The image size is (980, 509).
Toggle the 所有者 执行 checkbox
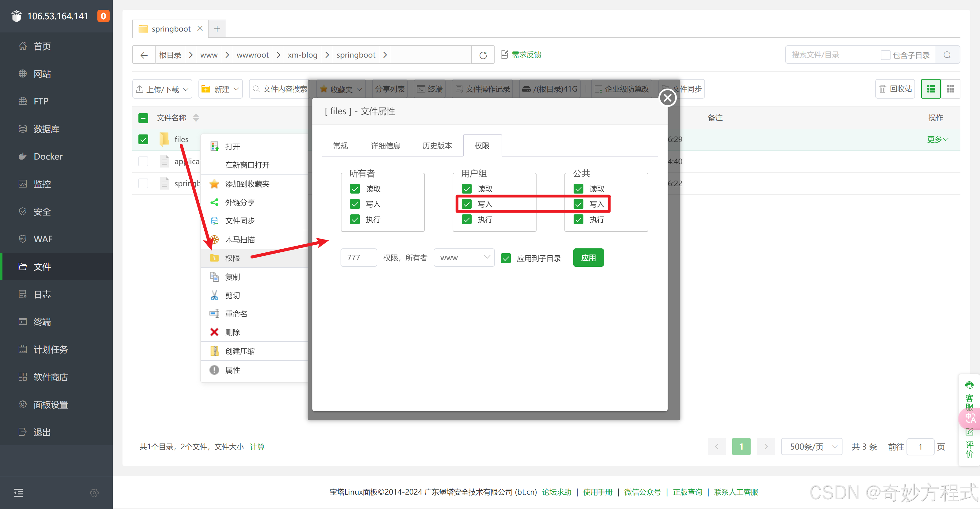pos(355,220)
